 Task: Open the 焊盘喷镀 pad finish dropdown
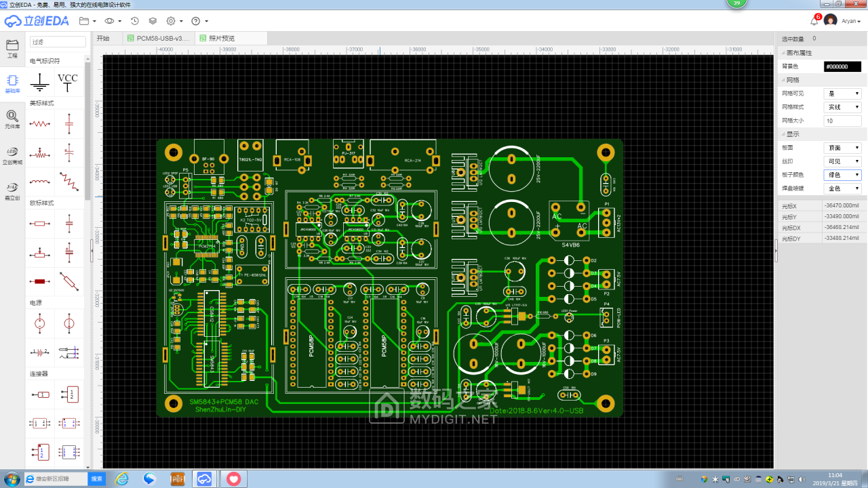(842, 188)
